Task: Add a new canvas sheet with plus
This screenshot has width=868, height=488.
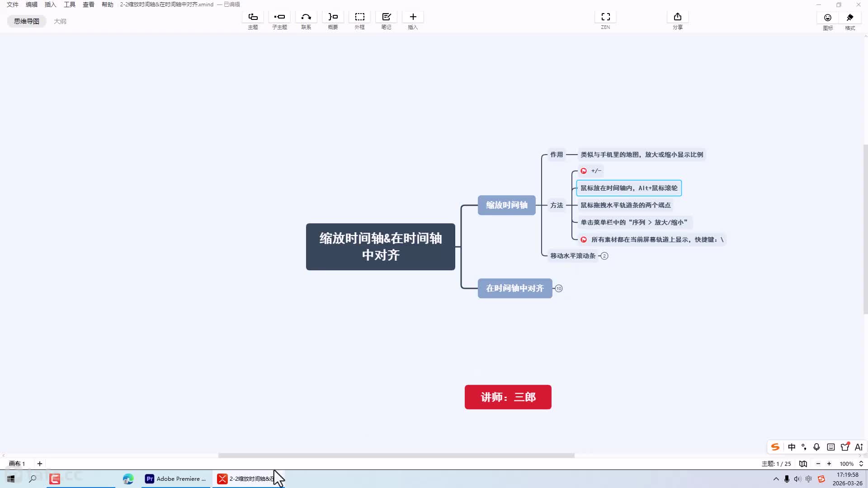Action: 40,464
